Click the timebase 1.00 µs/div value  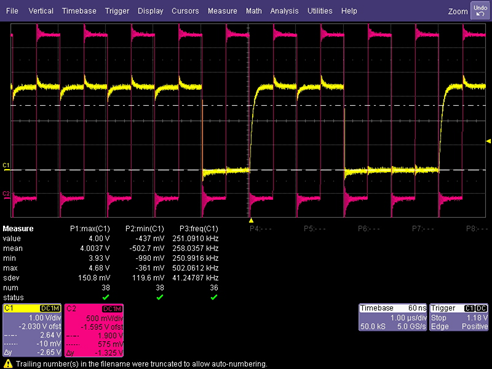click(x=408, y=318)
